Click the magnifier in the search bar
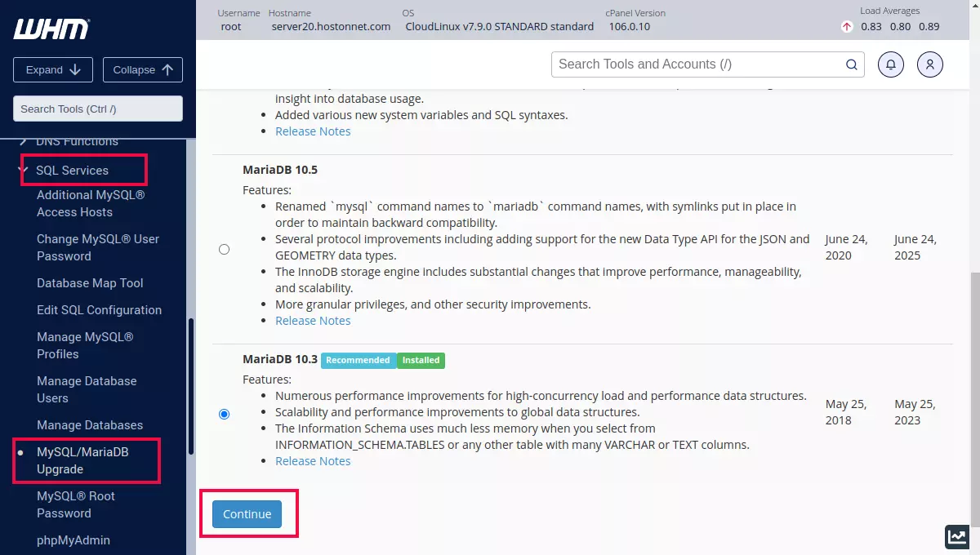The image size is (980, 555). pos(851,64)
